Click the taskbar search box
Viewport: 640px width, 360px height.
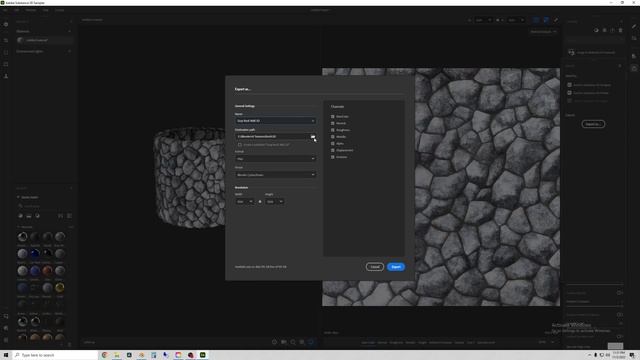pos(55,355)
